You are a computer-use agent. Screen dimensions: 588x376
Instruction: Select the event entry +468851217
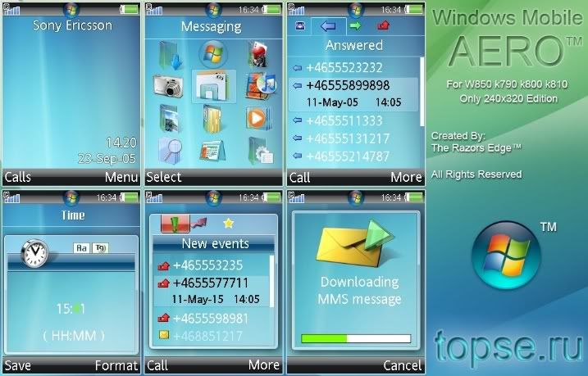pos(211,336)
